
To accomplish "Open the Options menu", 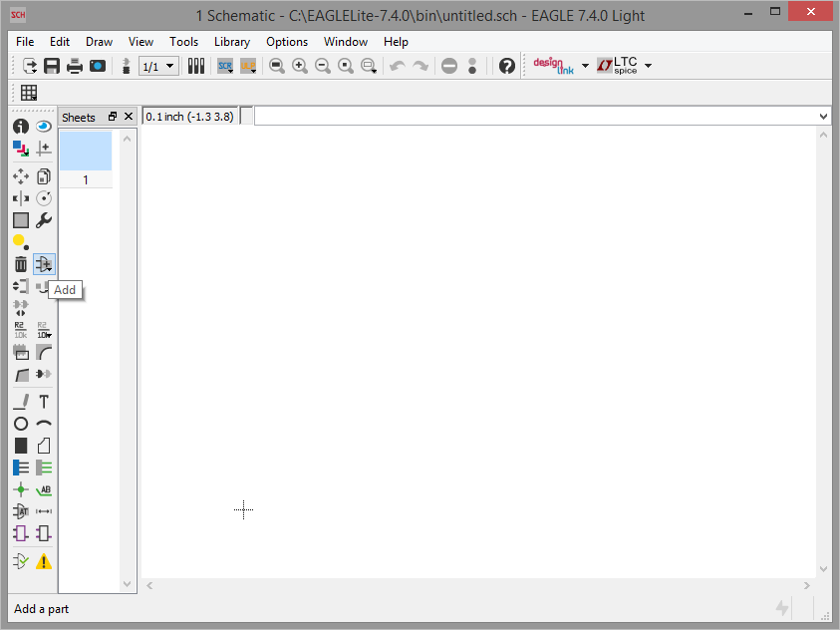I will click(x=287, y=42).
